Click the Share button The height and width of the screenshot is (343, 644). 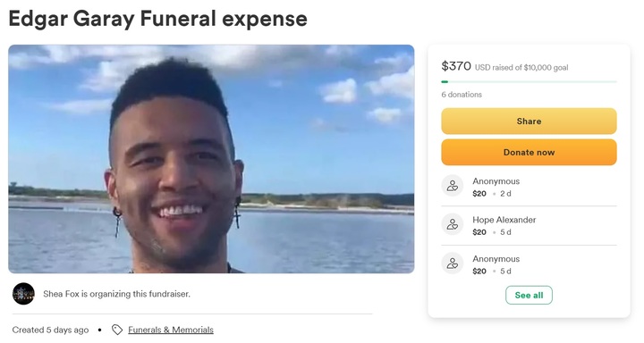tap(529, 121)
